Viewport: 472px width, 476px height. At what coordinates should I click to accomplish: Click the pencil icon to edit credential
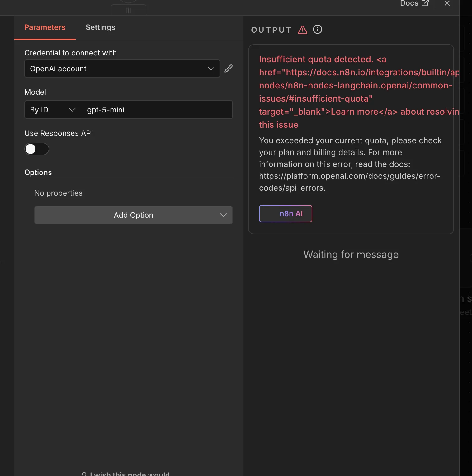point(229,69)
